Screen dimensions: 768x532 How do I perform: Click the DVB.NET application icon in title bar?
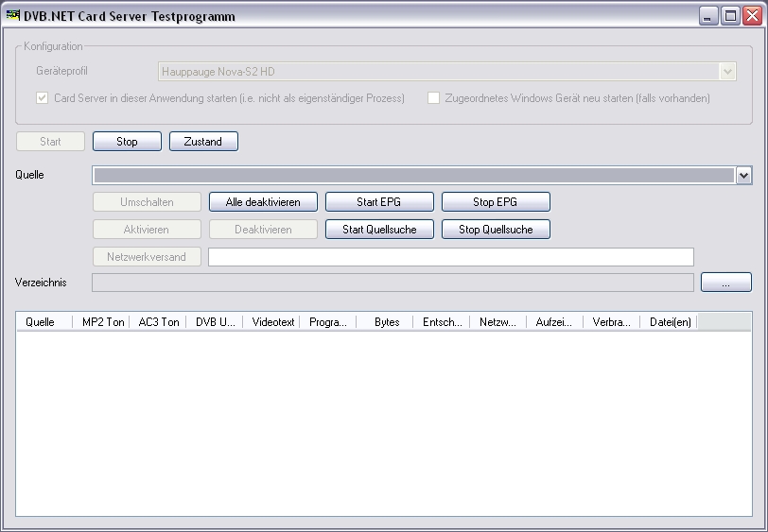tap(13, 15)
